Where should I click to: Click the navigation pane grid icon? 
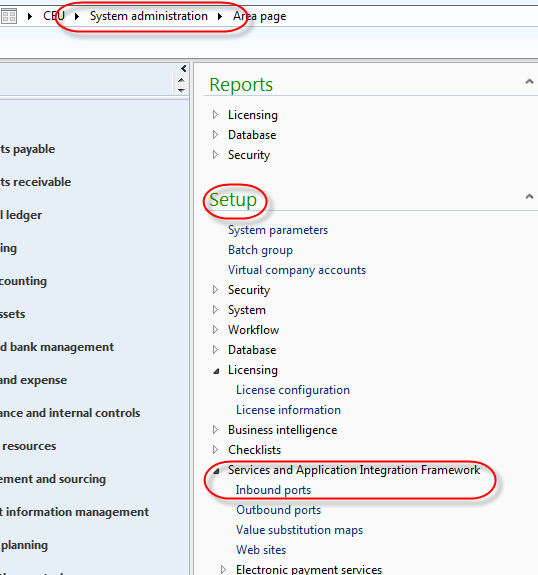click(8, 16)
